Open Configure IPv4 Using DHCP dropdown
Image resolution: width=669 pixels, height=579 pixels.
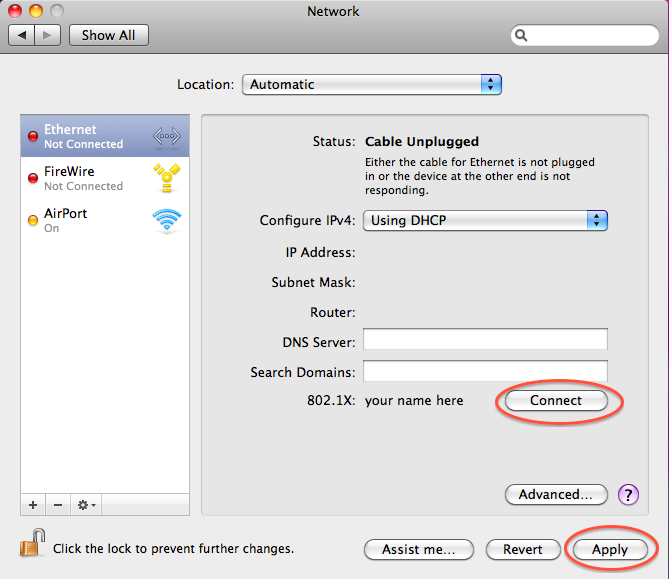(485, 221)
